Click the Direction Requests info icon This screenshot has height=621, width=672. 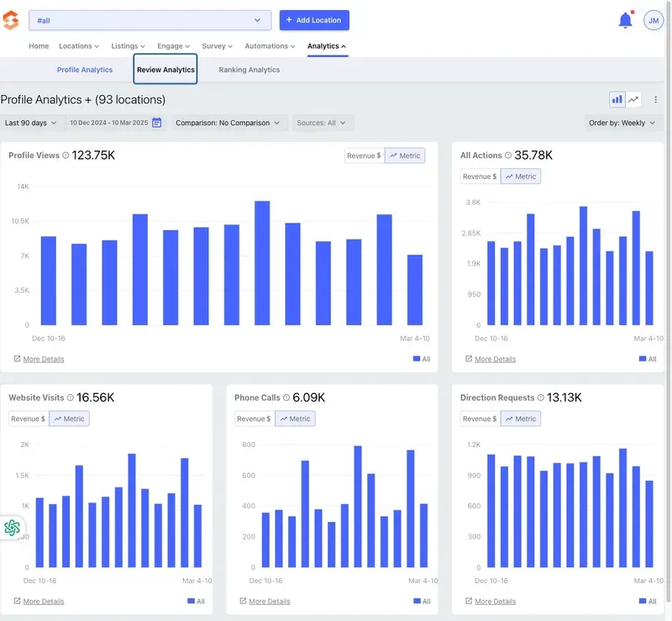click(x=541, y=397)
